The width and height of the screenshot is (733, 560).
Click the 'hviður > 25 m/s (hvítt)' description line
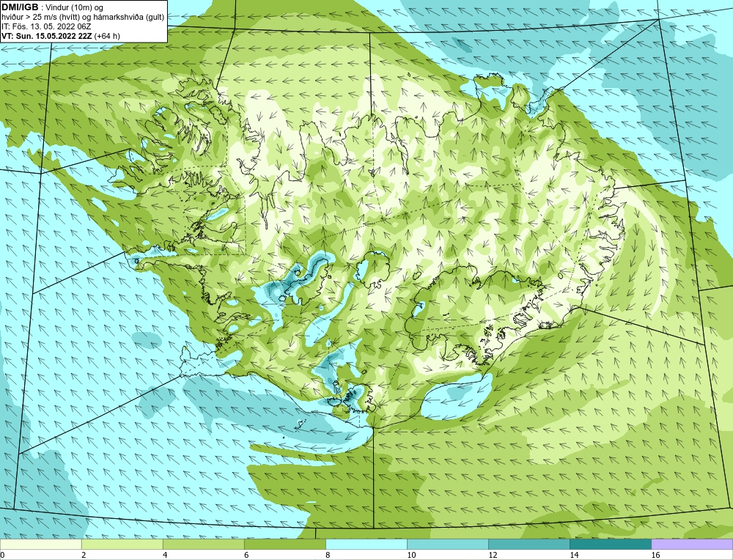[x=83, y=18]
